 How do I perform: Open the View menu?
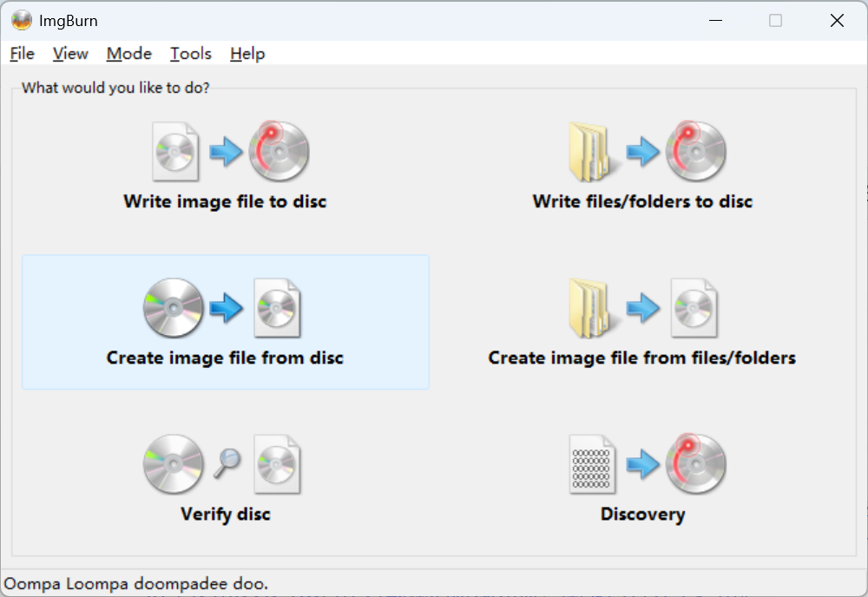pos(70,54)
